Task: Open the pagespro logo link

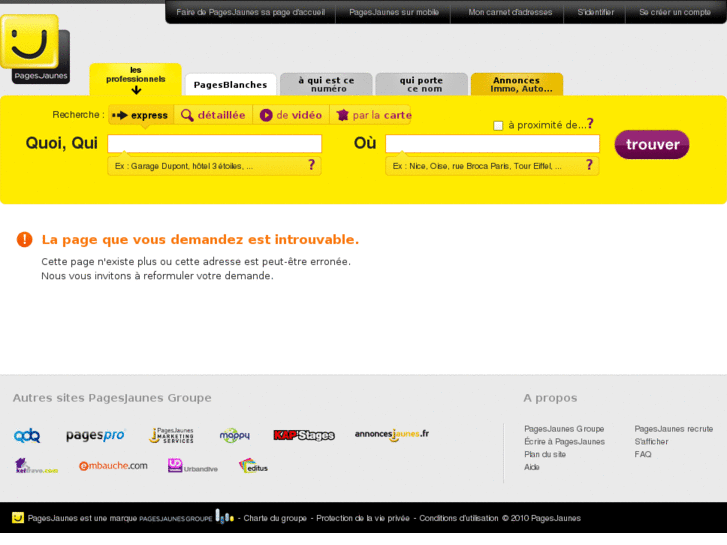Action: click(96, 435)
